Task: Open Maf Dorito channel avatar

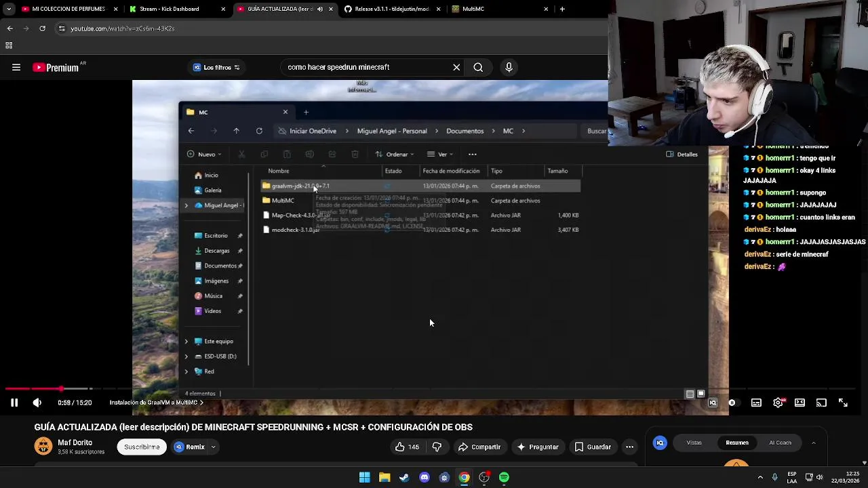Action: 43,446
